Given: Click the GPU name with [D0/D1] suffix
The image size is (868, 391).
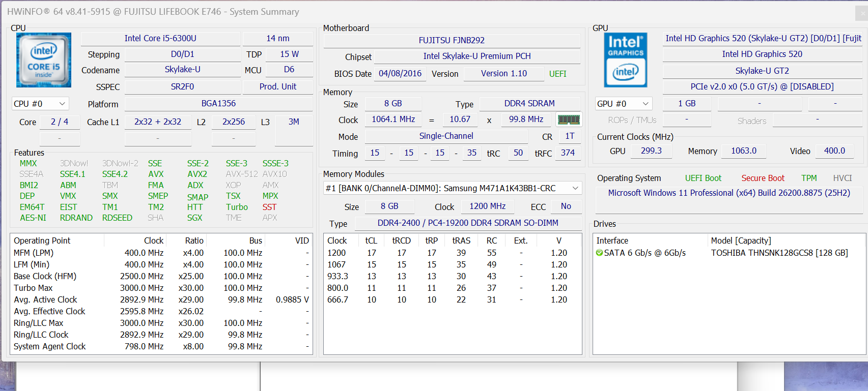Looking at the screenshot, I should [763, 39].
